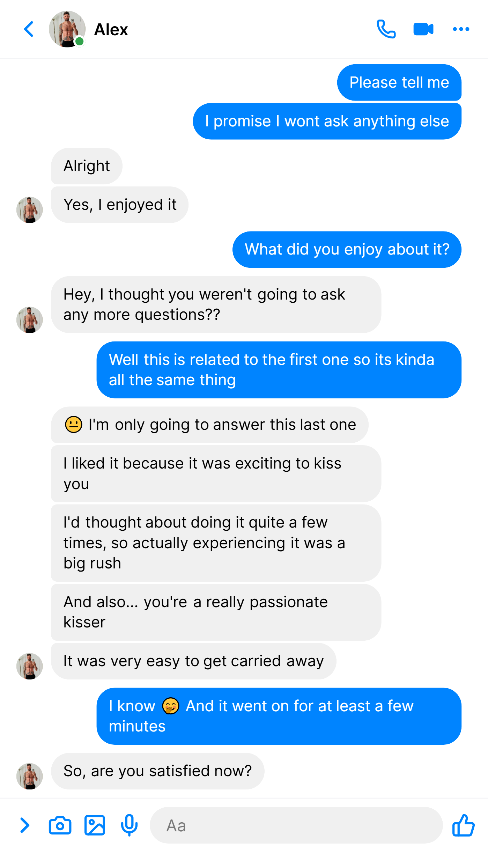Select "So, are you satisfied now?" message
488x868 pixels.
(x=158, y=771)
